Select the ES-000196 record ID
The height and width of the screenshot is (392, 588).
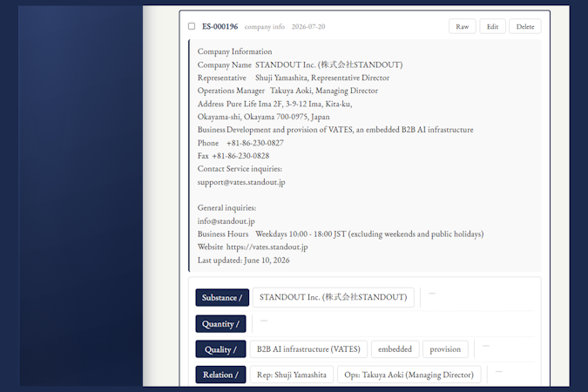(220, 27)
